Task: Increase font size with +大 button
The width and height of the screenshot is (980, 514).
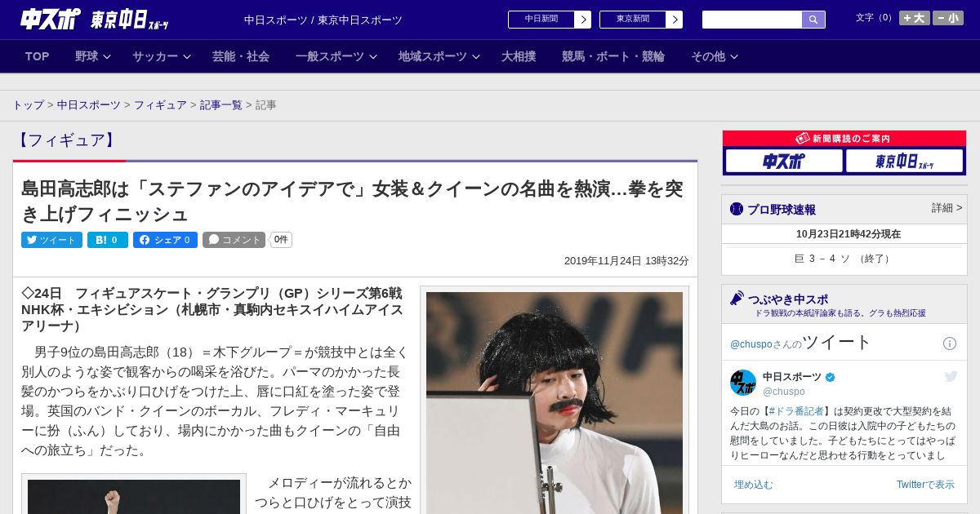Action: point(915,18)
